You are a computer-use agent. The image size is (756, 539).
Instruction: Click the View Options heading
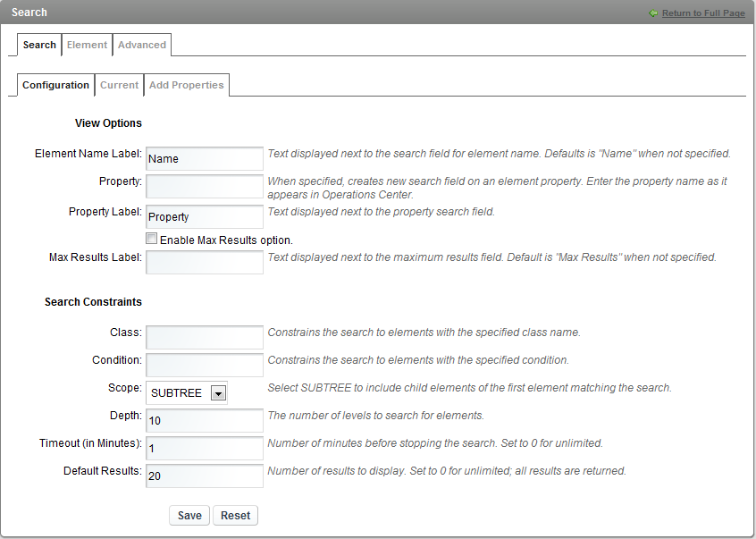coord(108,123)
